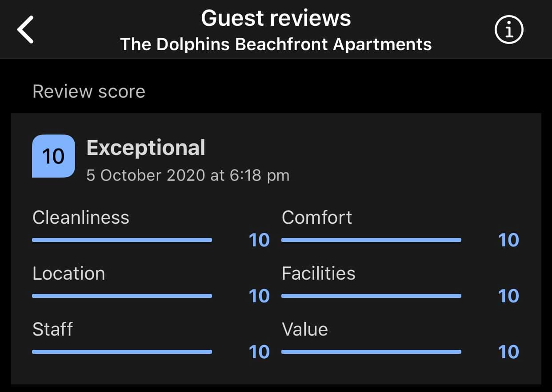Select the Facilities score bar

372,296
